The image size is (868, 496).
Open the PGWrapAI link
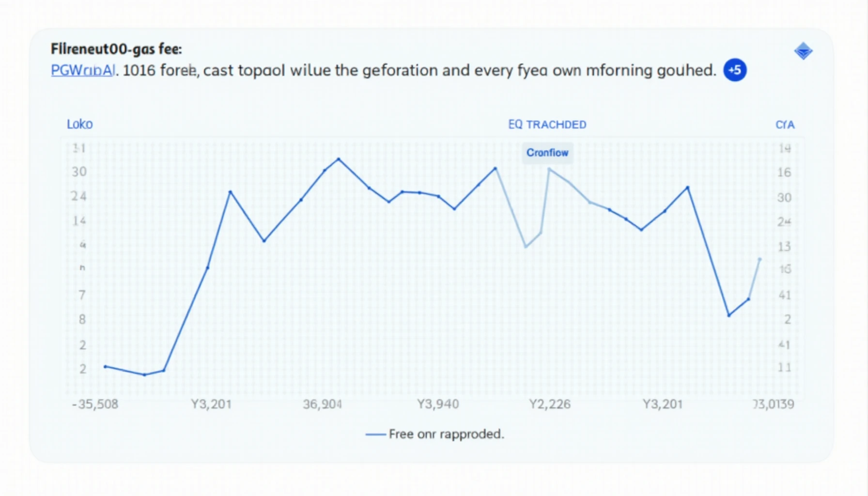click(83, 70)
